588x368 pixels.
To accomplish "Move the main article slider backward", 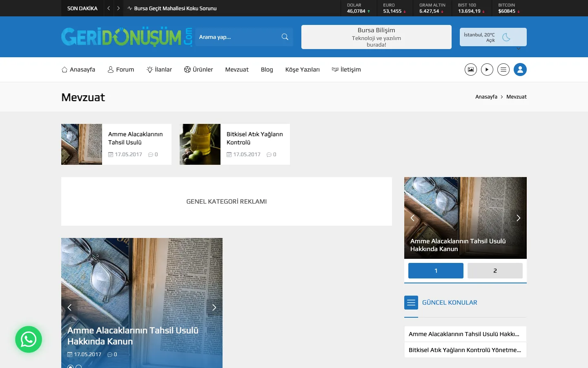I will tap(70, 307).
